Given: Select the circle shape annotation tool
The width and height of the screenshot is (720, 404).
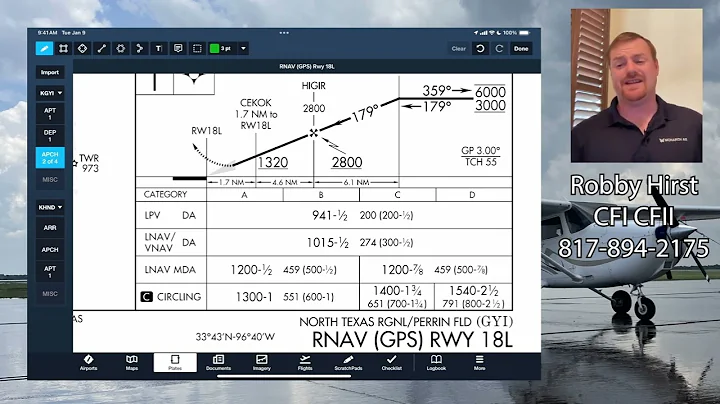Looking at the screenshot, I should click(x=121, y=48).
